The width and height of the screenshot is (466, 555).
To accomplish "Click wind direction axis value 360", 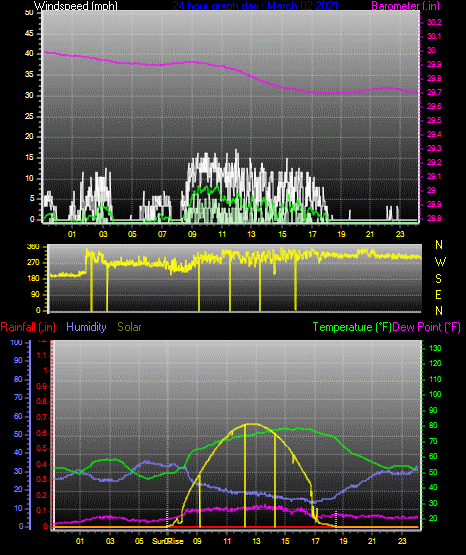I will tap(33, 247).
